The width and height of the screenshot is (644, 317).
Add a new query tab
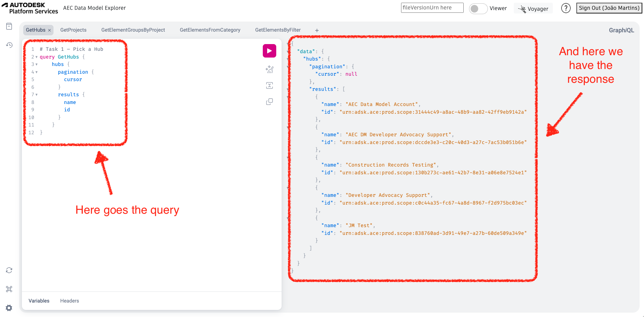pos(317,30)
